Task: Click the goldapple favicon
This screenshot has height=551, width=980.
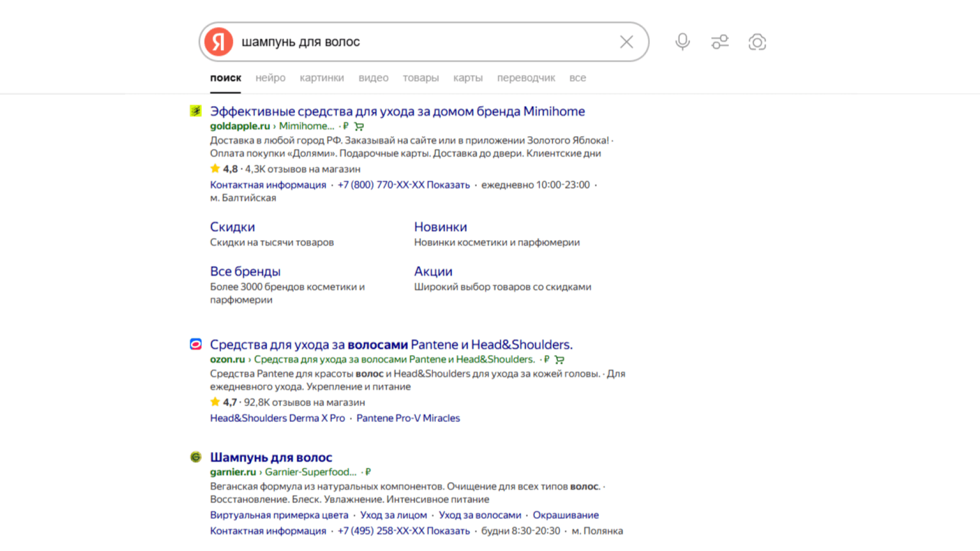Action: point(195,111)
